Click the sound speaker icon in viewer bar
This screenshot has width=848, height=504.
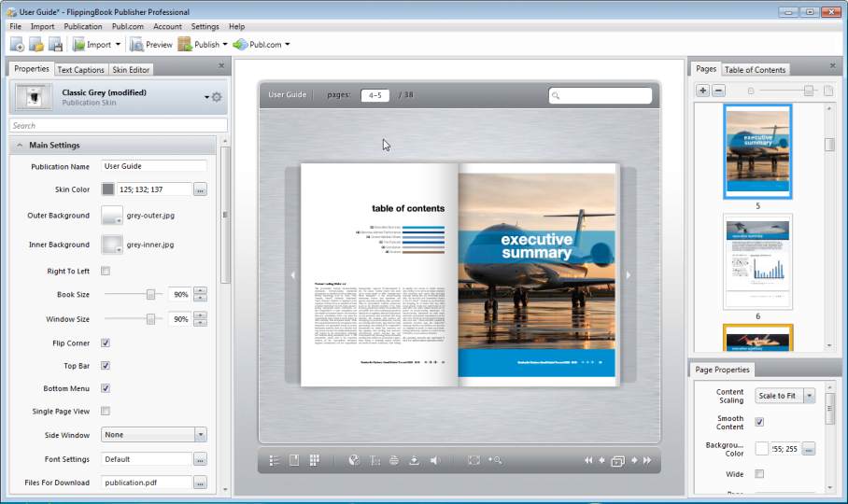(x=434, y=460)
